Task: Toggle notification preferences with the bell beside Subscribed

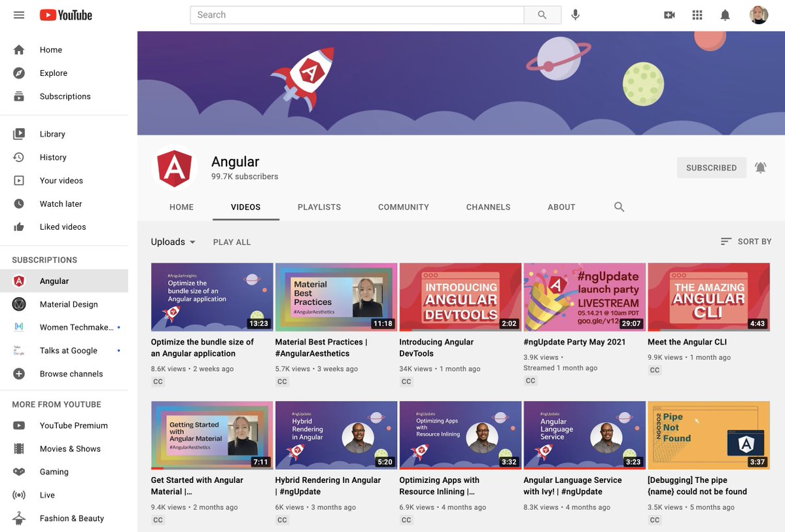Action: pyautogui.click(x=760, y=168)
